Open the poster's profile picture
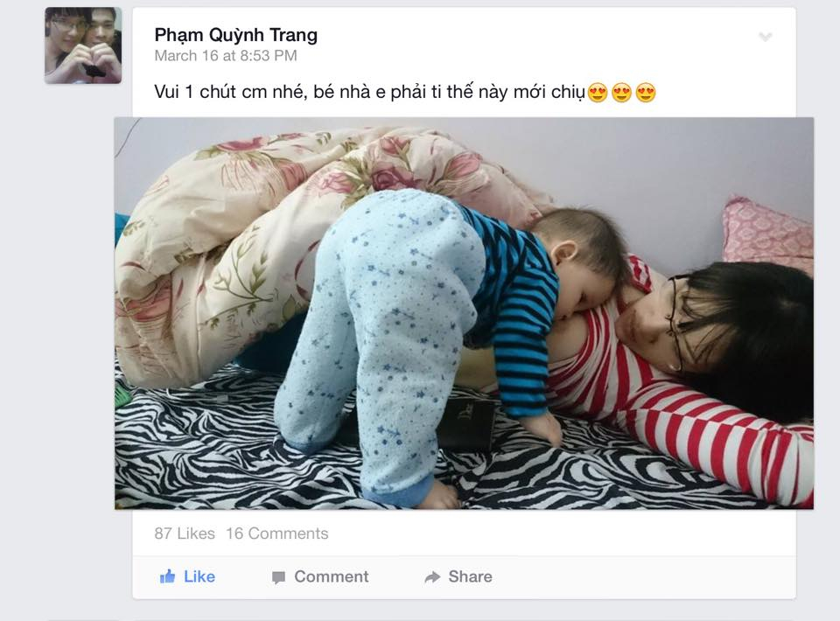 [83, 45]
